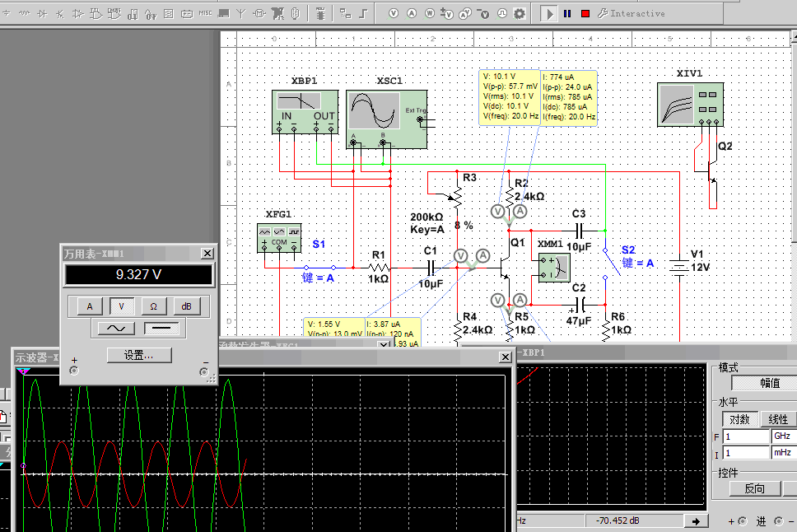Place a hierarchical block from toolbar
This screenshot has height=532, width=797.
tap(346, 14)
